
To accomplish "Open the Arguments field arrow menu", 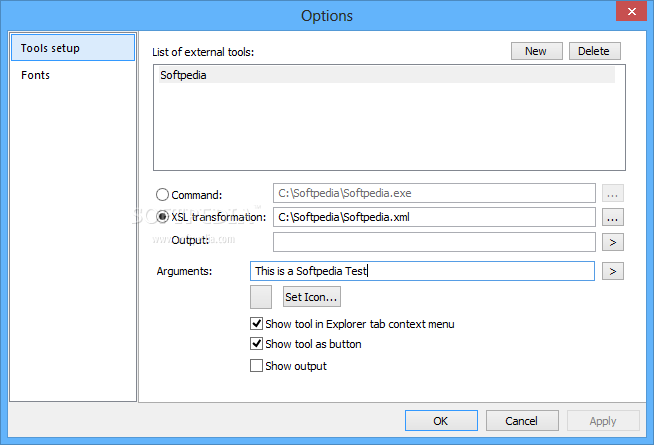I will (x=612, y=272).
